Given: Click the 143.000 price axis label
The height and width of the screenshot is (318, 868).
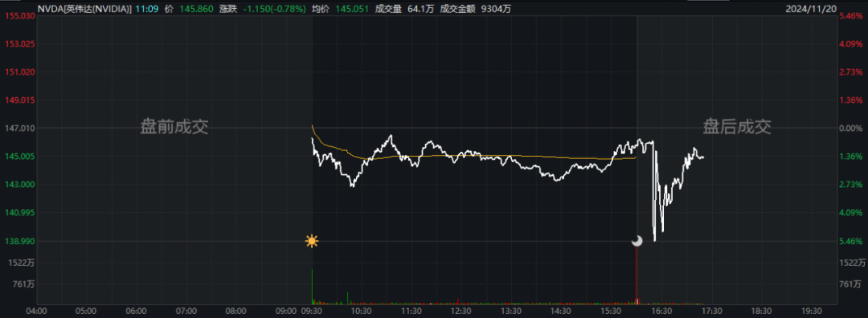Looking at the screenshot, I should coord(21,185).
